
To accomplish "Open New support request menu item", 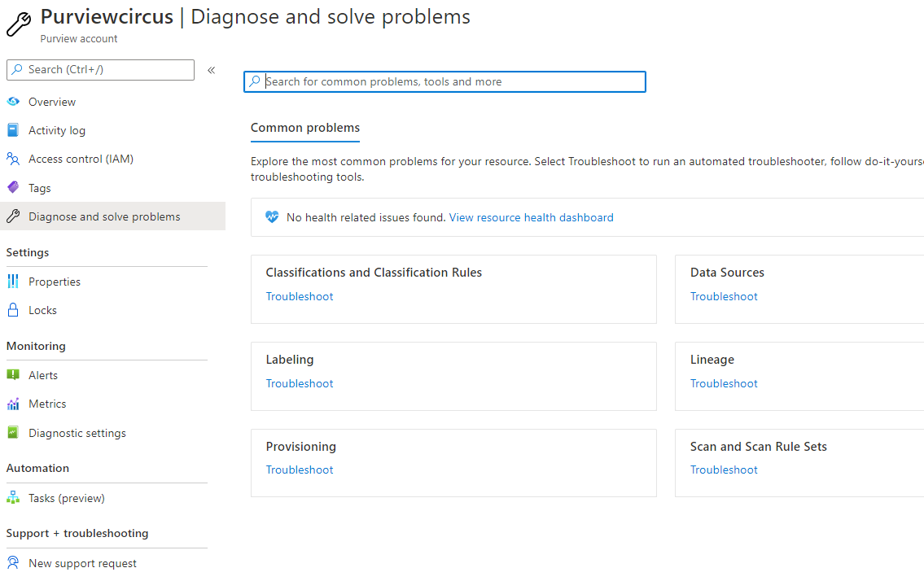I will point(82,563).
